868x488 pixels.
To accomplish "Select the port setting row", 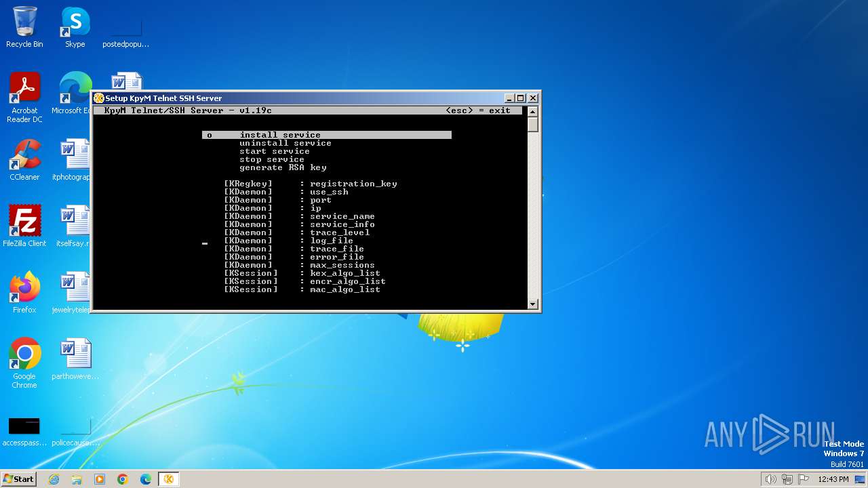I will (278, 200).
